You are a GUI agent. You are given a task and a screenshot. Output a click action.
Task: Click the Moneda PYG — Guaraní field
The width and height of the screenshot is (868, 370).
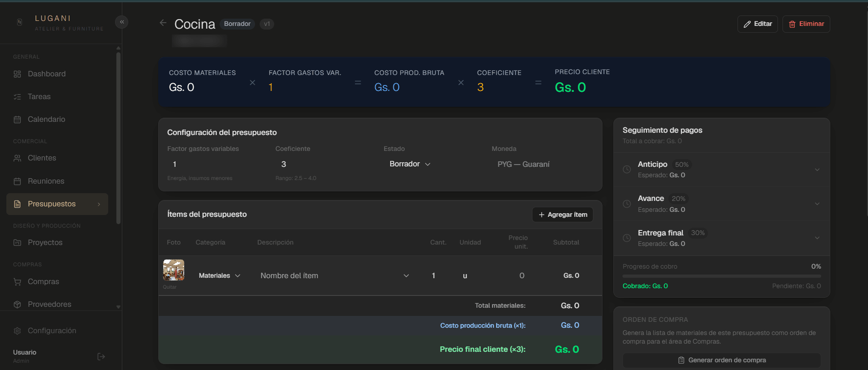[542, 165]
